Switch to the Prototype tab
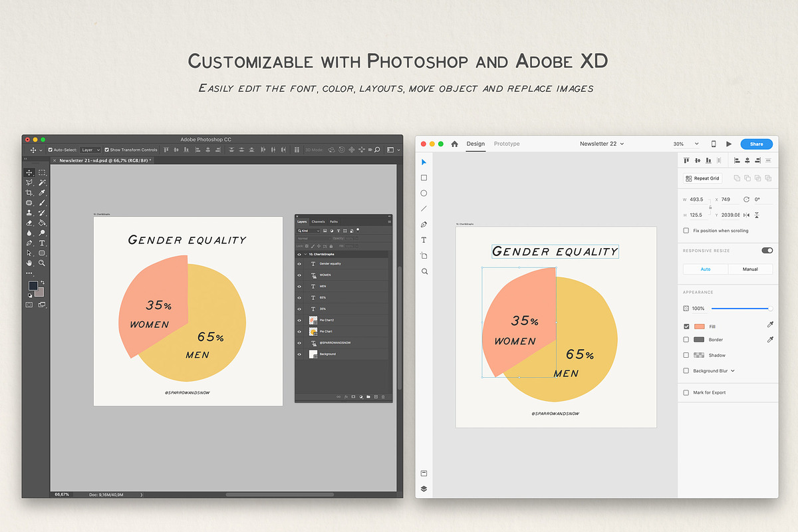Viewport: 798px width, 532px height. click(x=507, y=144)
